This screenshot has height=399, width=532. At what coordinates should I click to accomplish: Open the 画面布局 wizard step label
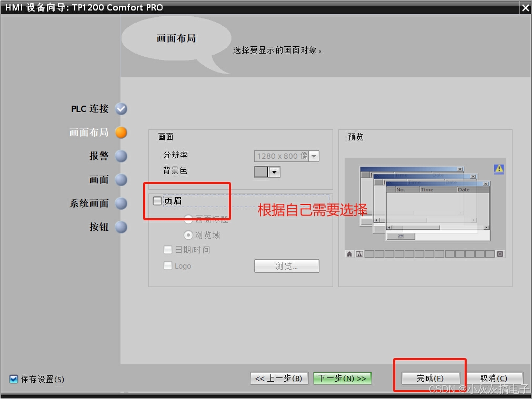point(89,132)
